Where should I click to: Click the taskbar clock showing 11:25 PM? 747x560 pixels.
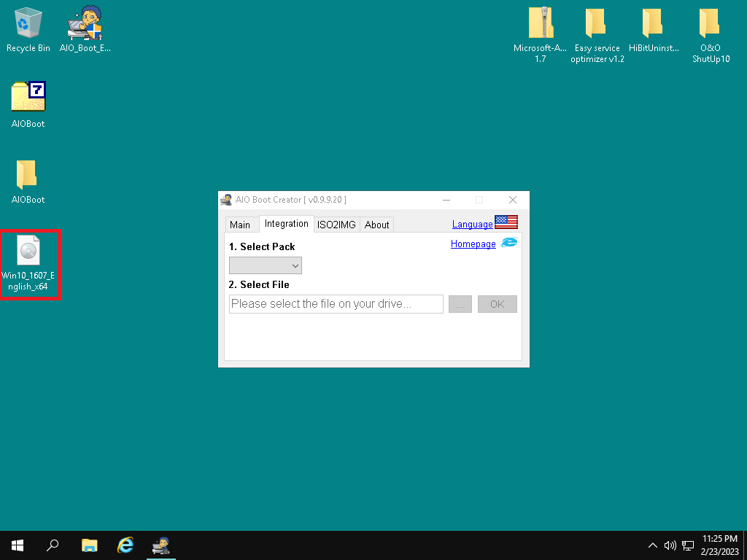pos(719,545)
